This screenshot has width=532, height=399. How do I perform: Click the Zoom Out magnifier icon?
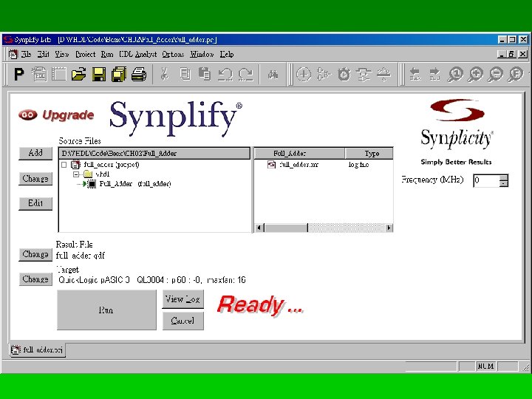(496, 75)
